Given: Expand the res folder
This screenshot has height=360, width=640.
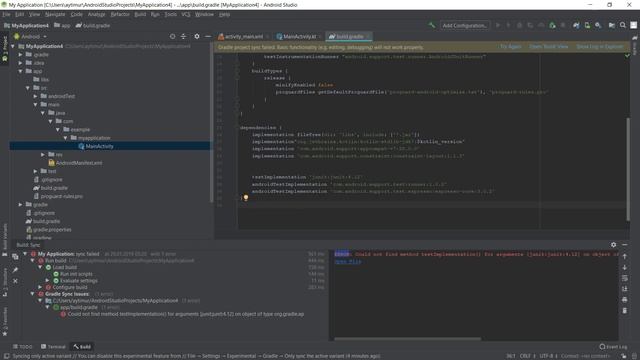Looking at the screenshot, I should pyautogui.click(x=43, y=155).
